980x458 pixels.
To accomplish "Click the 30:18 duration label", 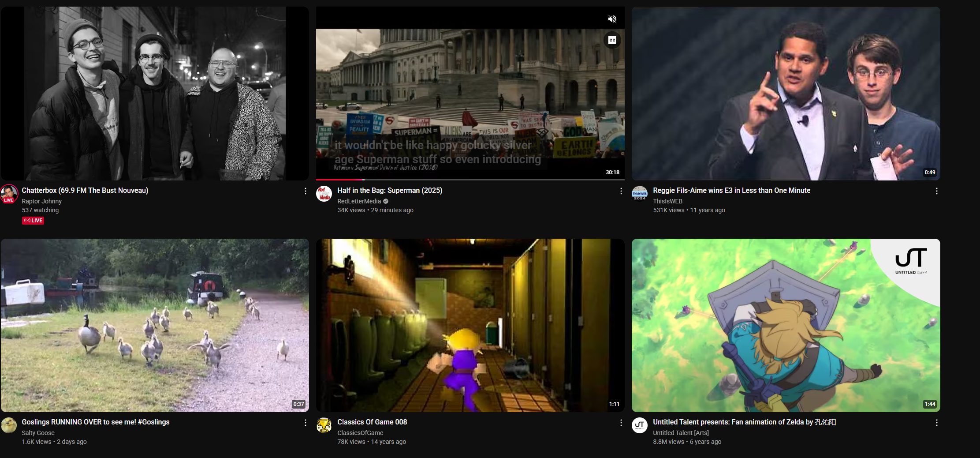I will tap(612, 173).
